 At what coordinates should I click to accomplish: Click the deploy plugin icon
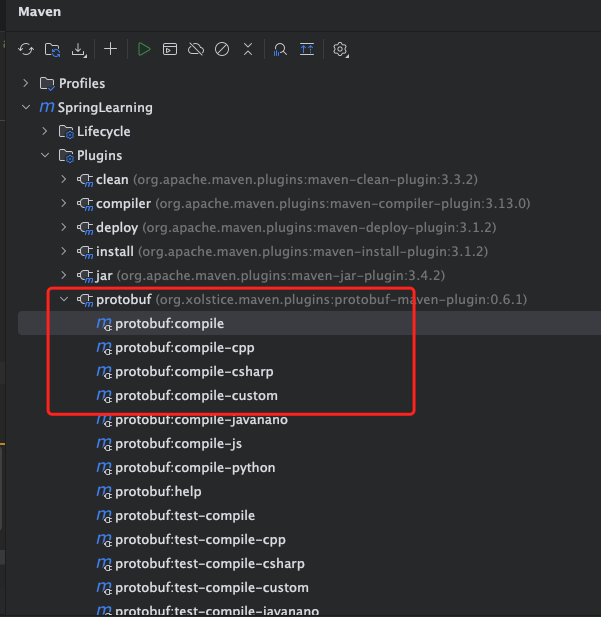85,228
